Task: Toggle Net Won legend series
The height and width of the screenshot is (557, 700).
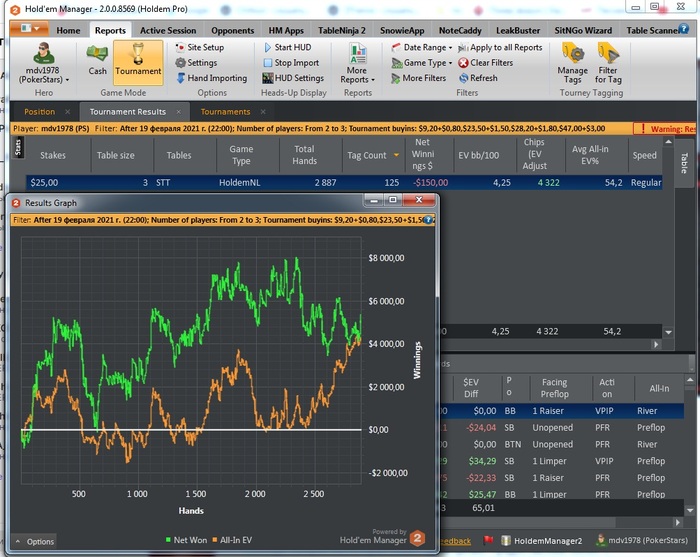Action: point(186,540)
